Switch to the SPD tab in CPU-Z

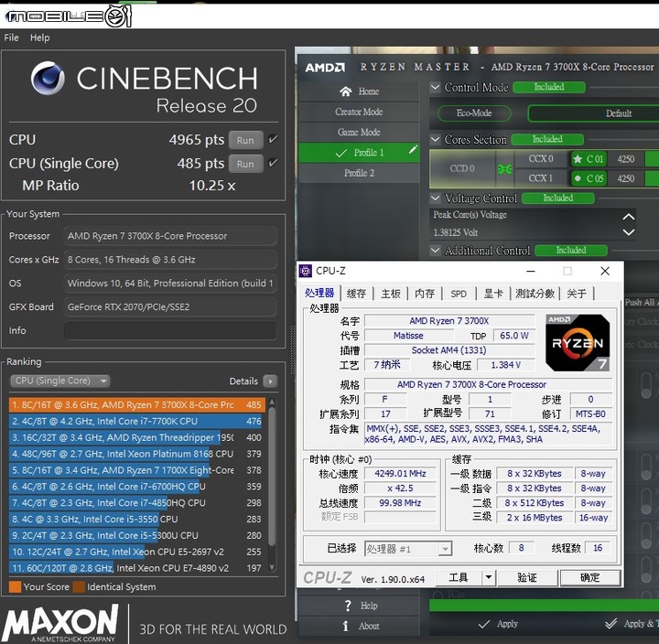(x=459, y=294)
